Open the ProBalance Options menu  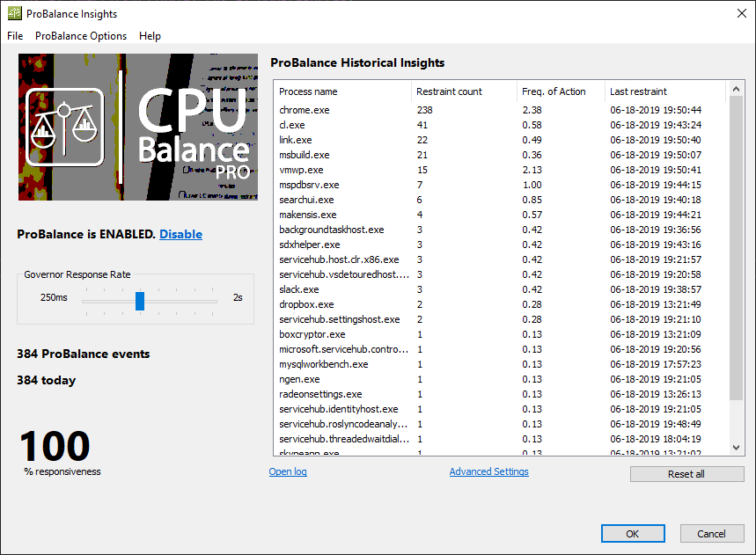tap(80, 36)
